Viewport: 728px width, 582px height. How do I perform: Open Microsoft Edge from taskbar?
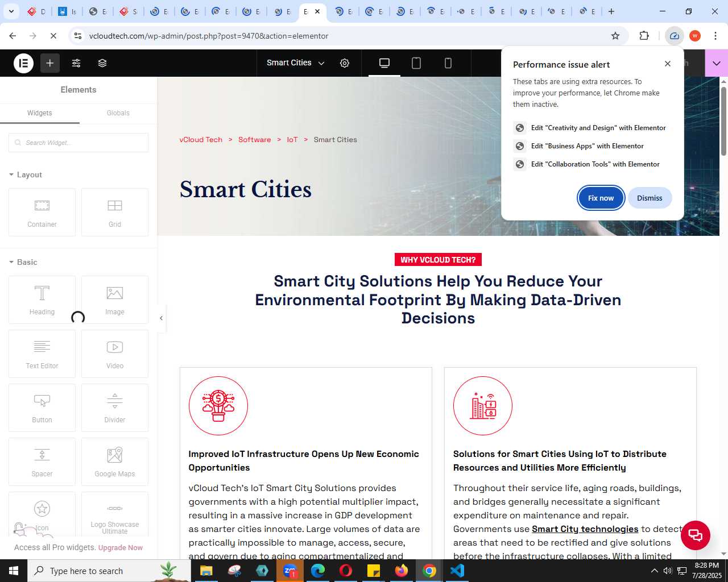pyautogui.click(x=318, y=571)
